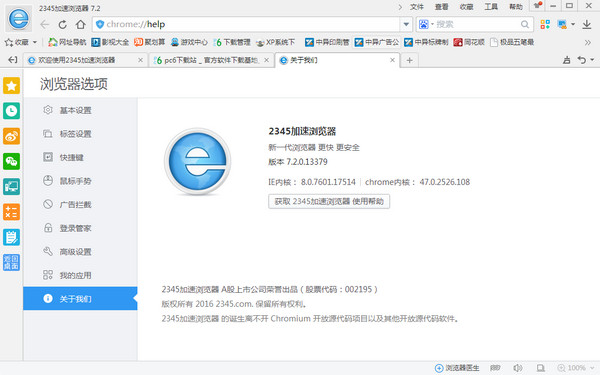Click the back navigation arrow
600x375 pixels.
[x=45, y=24]
